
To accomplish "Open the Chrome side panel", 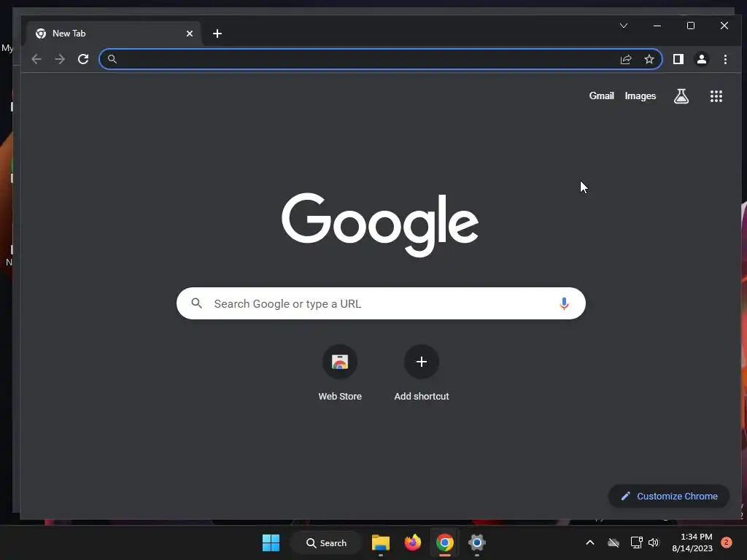I will (678, 59).
